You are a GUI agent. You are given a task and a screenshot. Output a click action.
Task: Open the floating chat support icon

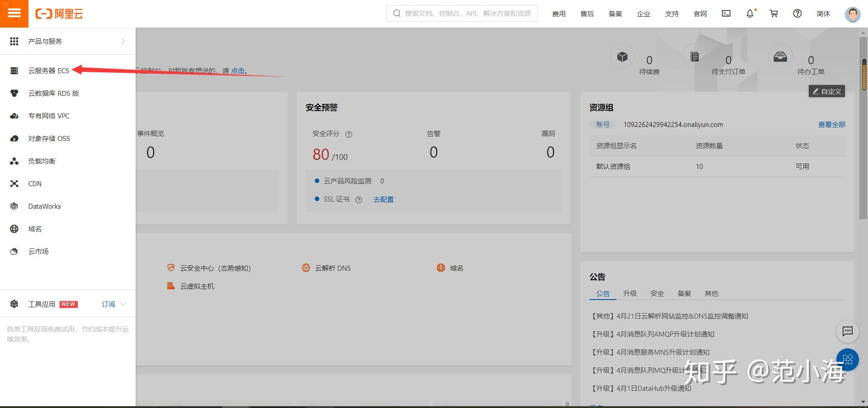(x=848, y=331)
